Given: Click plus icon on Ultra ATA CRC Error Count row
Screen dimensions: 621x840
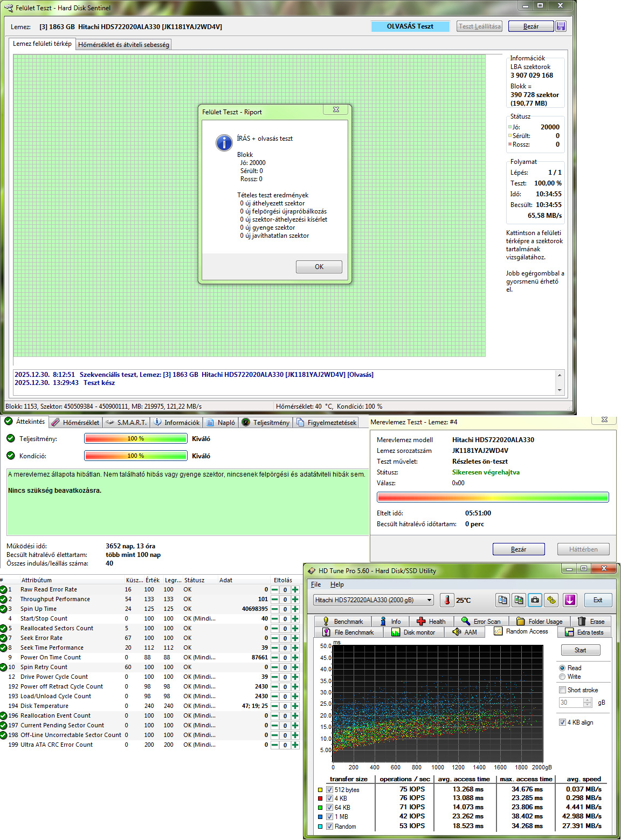Looking at the screenshot, I should (295, 745).
